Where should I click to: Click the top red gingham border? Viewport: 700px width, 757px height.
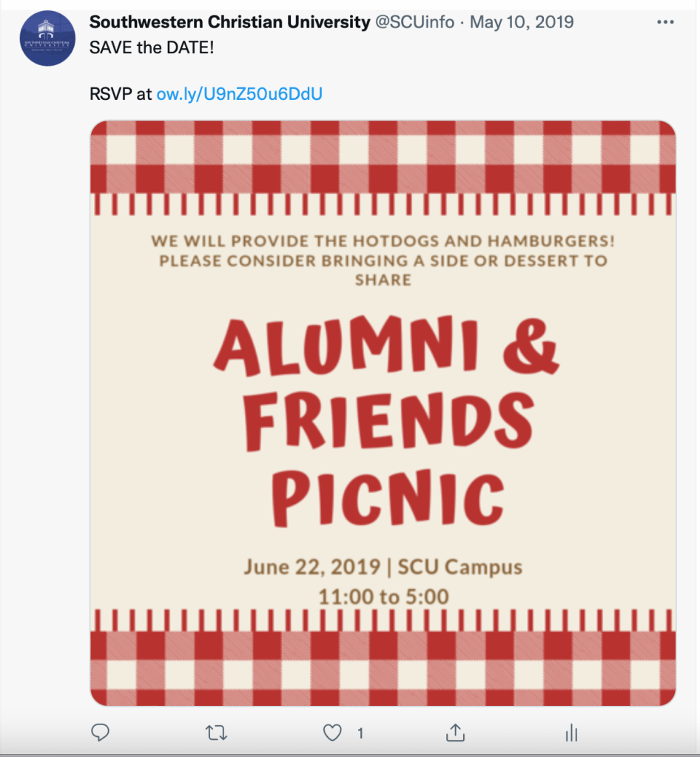383,157
